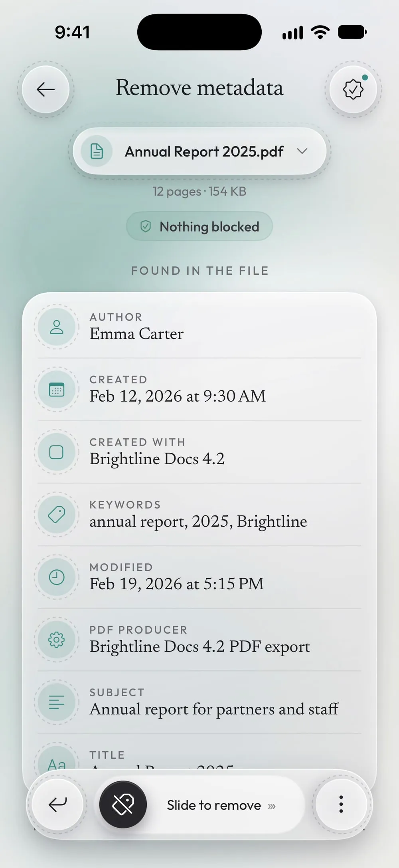Tap the return arrow button in bottom bar
The width and height of the screenshot is (399, 868).
57,805
